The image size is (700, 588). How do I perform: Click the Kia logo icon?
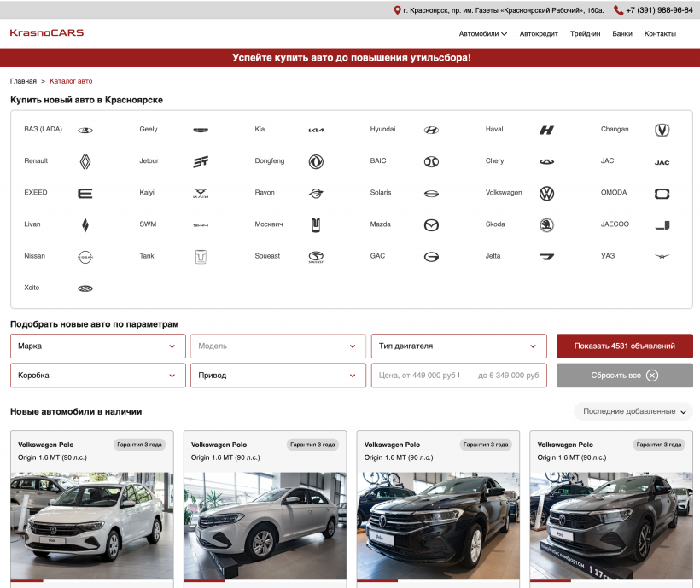click(316, 130)
